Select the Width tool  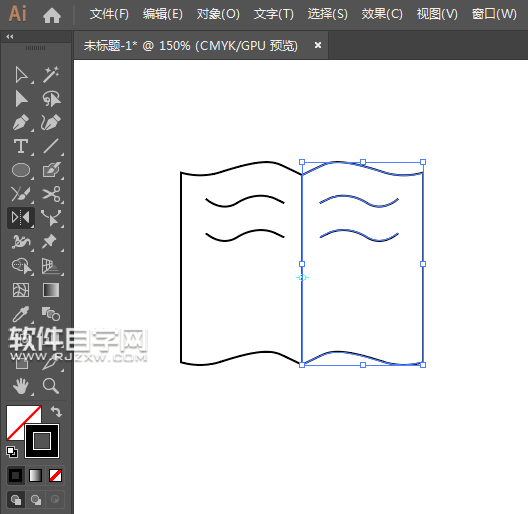click(21, 242)
